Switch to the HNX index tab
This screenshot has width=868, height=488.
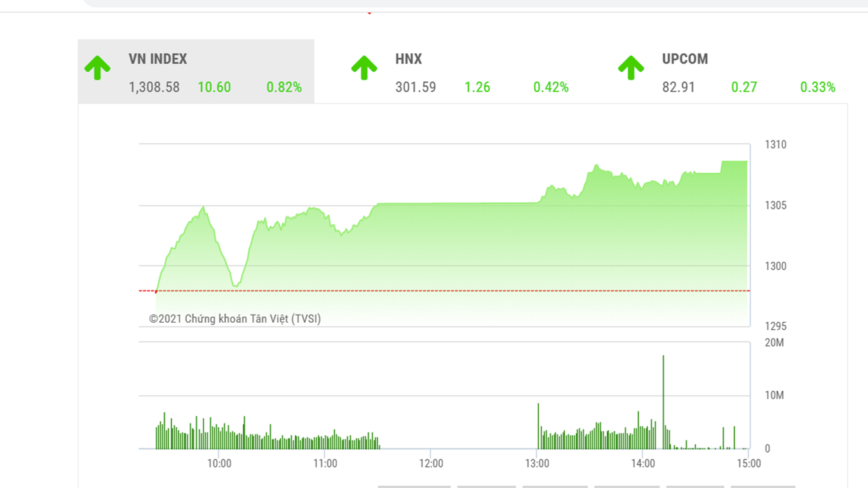pos(409,59)
